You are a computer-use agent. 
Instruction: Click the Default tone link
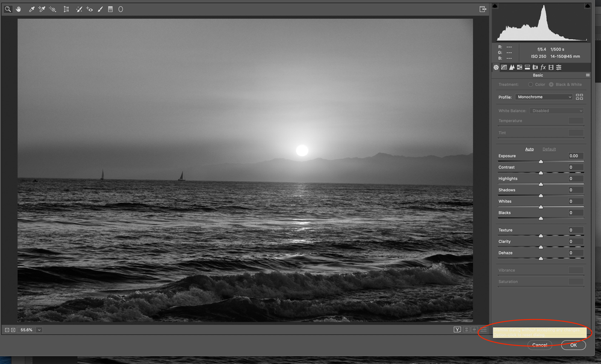click(549, 149)
